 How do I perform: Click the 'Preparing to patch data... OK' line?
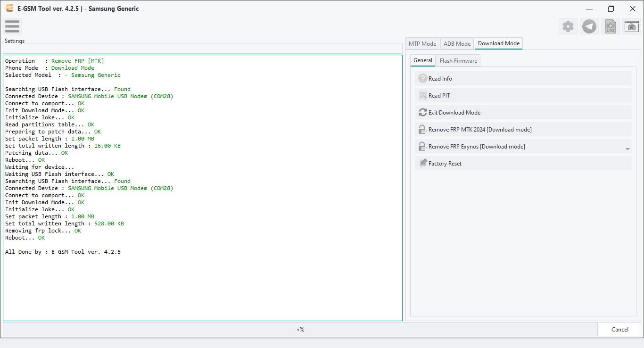pyautogui.click(x=53, y=132)
